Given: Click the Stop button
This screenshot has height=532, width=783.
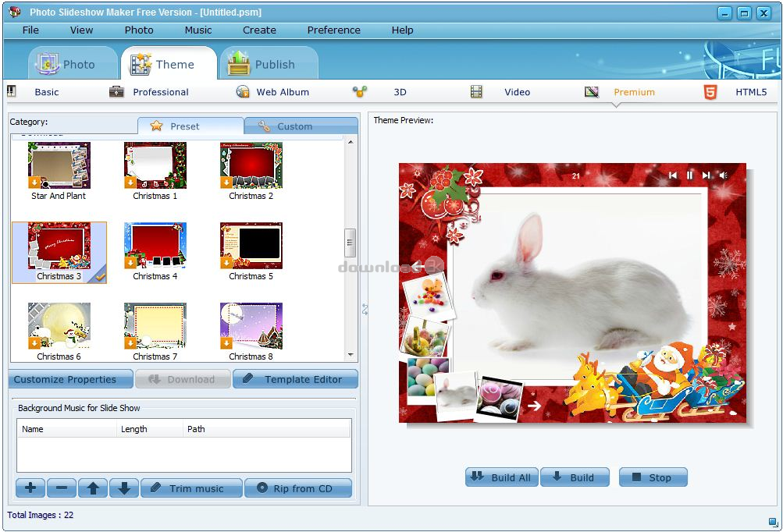Looking at the screenshot, I should 653,477.
